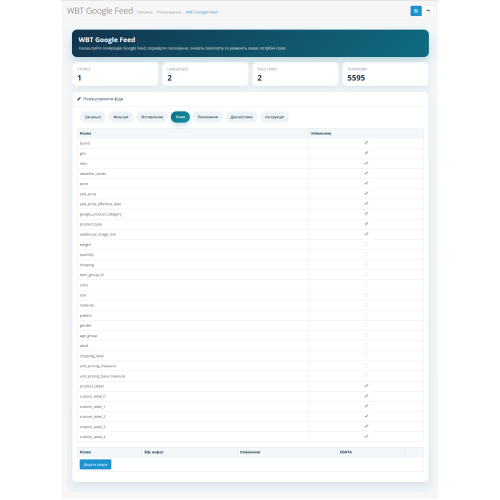Enable the size field checkbox

click(366, 295)
